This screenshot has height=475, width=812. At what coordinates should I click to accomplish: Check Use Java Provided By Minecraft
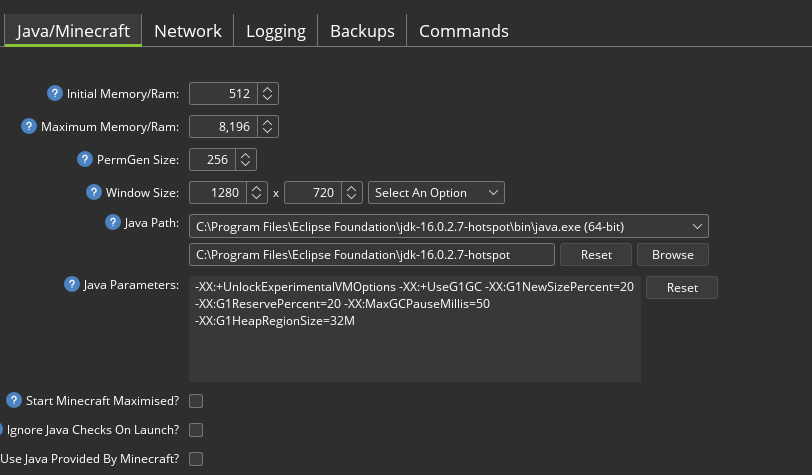pyautogui.click(x=196, y=459)
